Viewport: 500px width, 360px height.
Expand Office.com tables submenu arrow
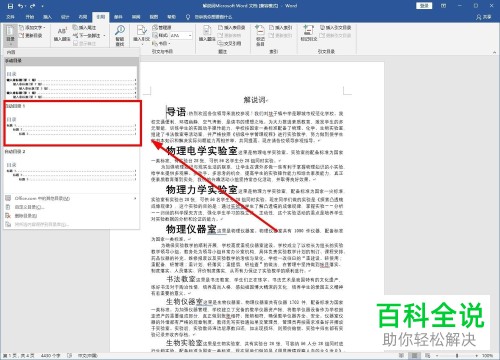(x=135, y=199)
